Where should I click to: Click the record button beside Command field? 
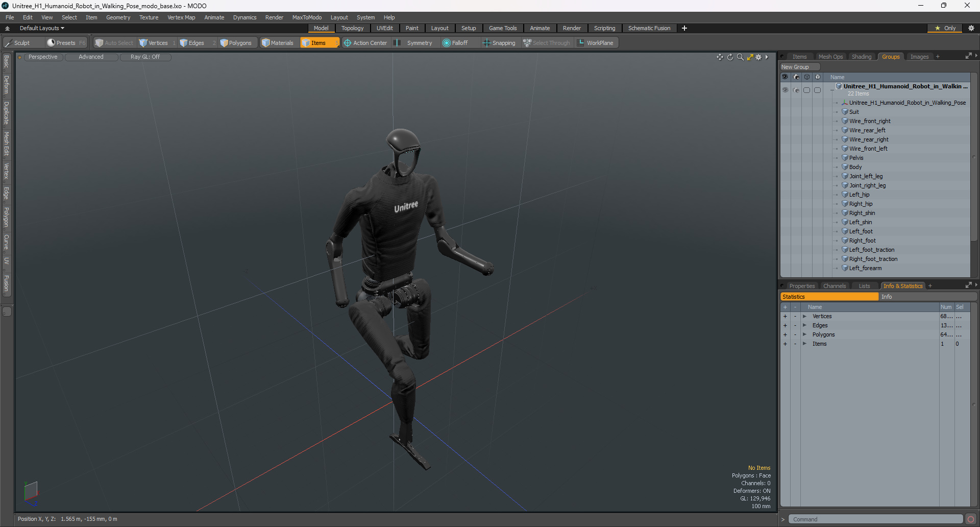(x=971, y=519)
